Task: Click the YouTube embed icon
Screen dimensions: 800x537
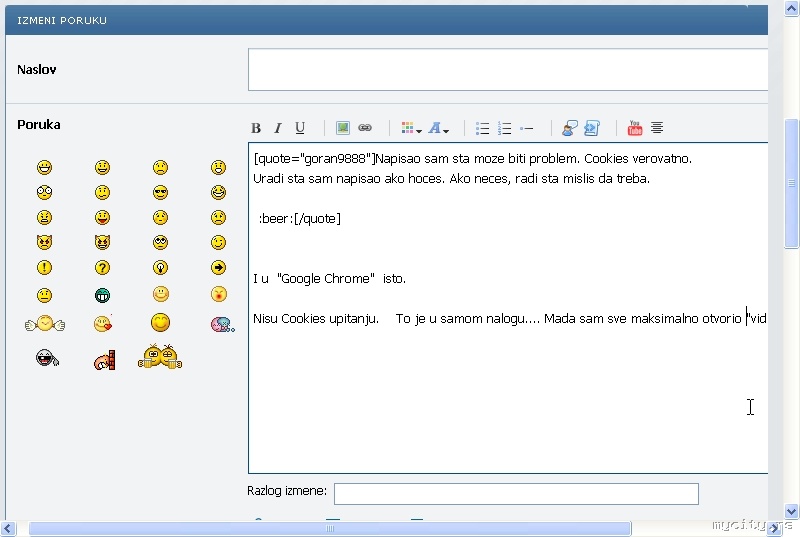Action: point(635,128)
